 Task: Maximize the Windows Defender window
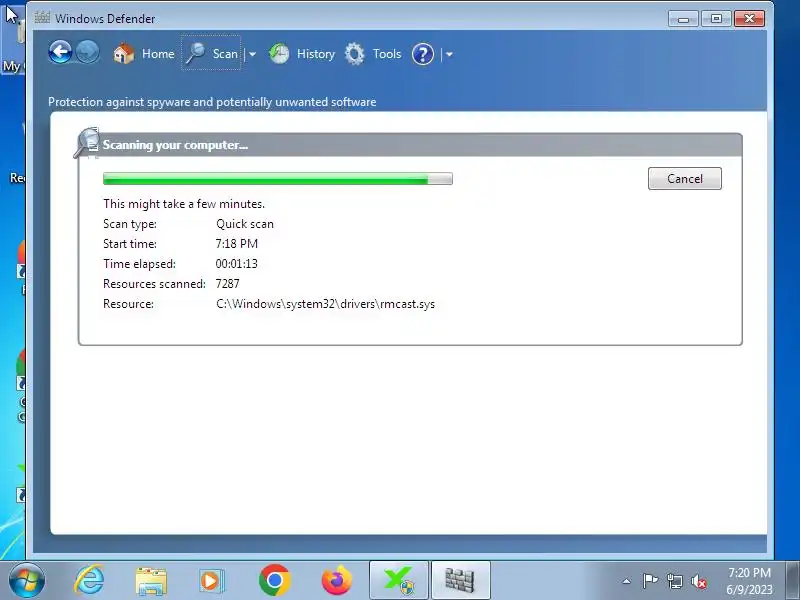coord(716,19)
